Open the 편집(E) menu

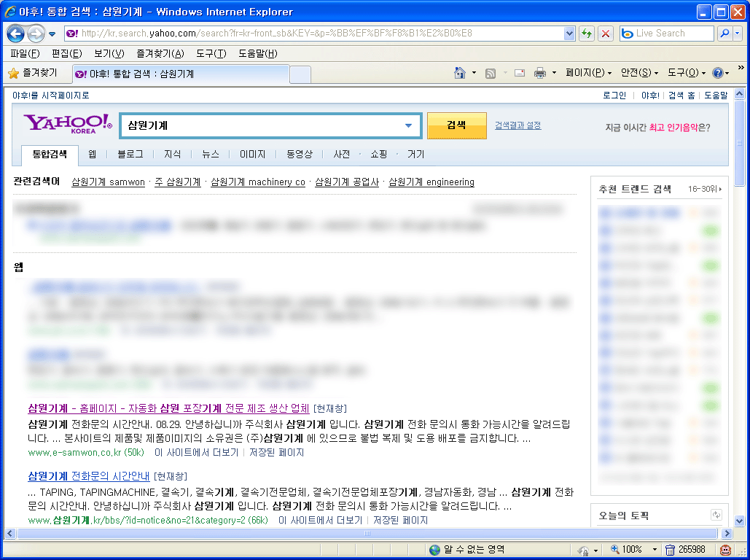point(66,54)
